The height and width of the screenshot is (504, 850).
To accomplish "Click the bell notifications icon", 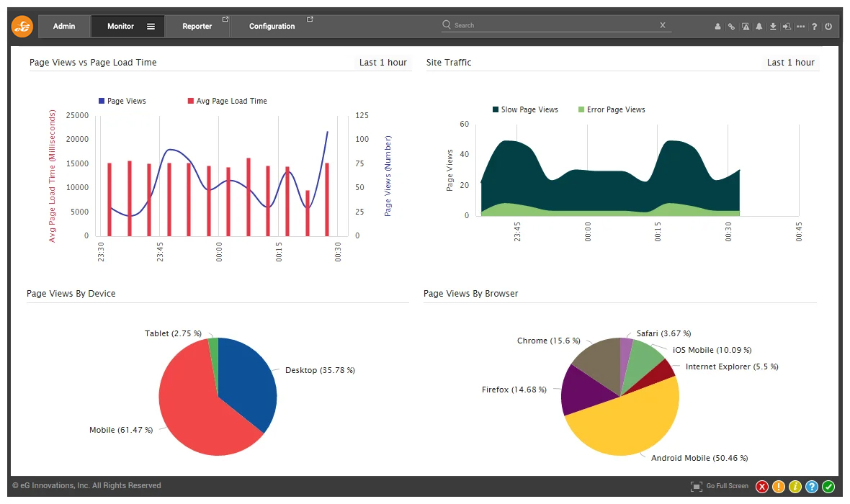I will [759, 26].
